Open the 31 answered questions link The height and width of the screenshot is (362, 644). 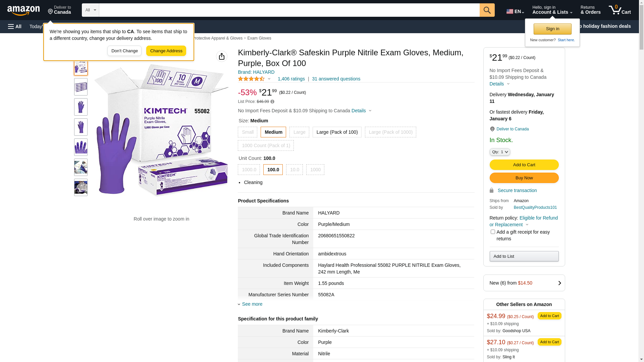click(x=336, y=79)
